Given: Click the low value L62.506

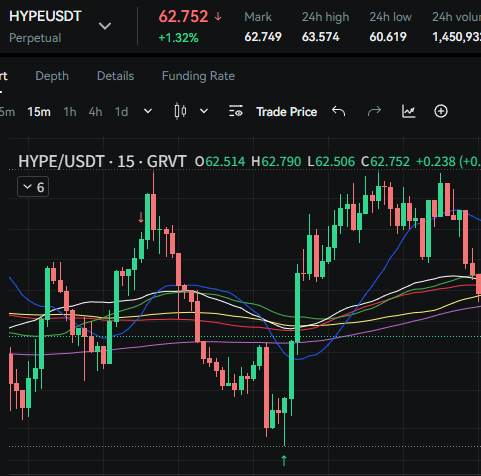Looking at the screenshot, I should (331, 162).
